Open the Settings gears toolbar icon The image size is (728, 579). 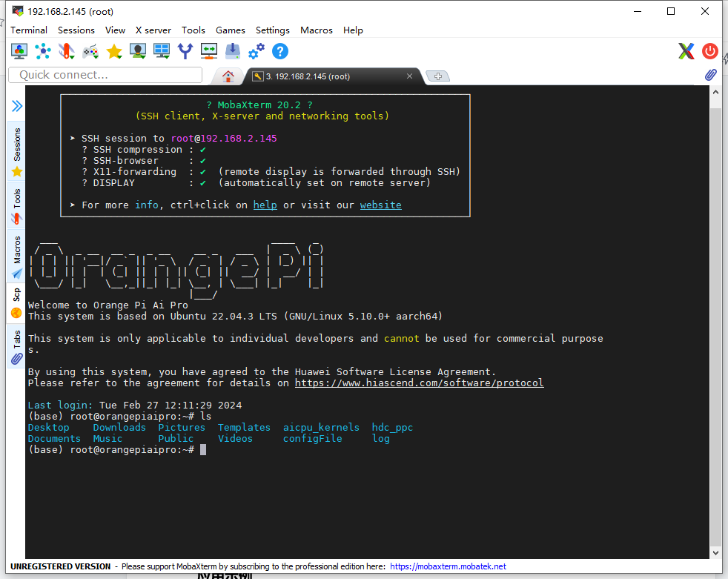click(x=257, y=51)
